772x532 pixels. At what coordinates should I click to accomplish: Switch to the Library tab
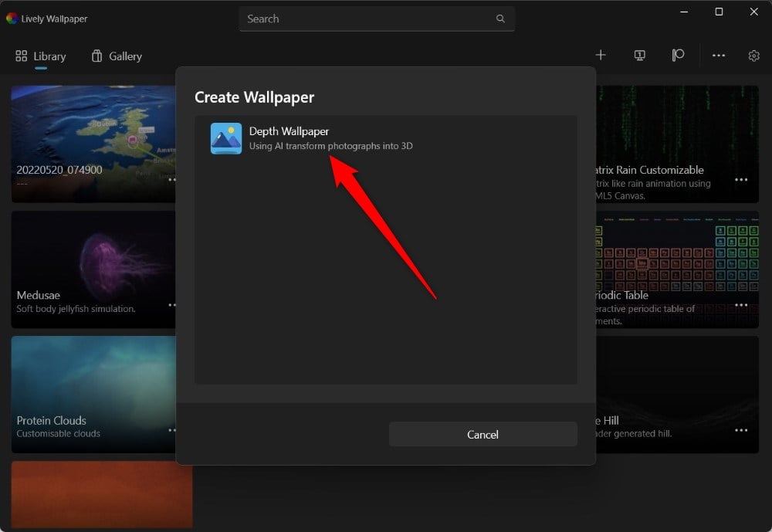coord(41,56)
